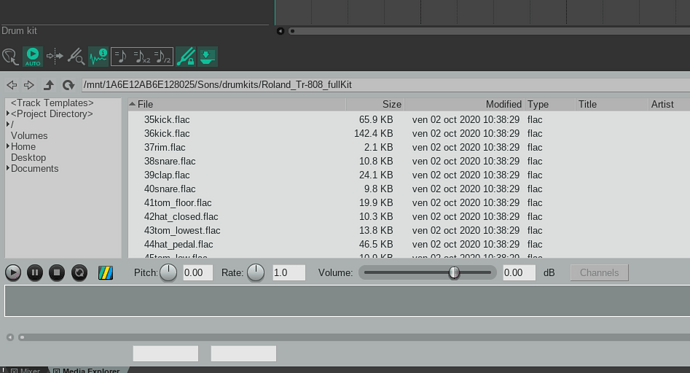Click the ear preview-on-selection icon
Screen dimensions: 690x373
tap(10, 57)
